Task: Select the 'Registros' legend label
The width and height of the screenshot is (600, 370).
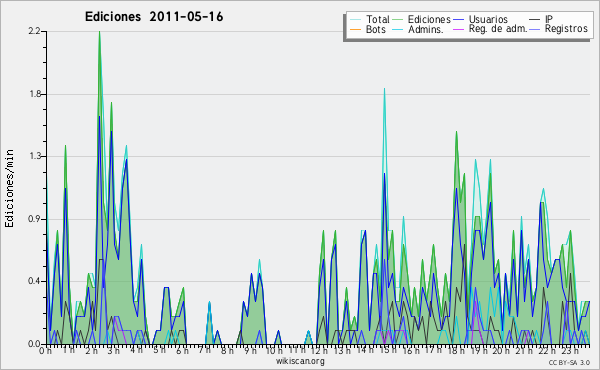Action: [566, 29]
